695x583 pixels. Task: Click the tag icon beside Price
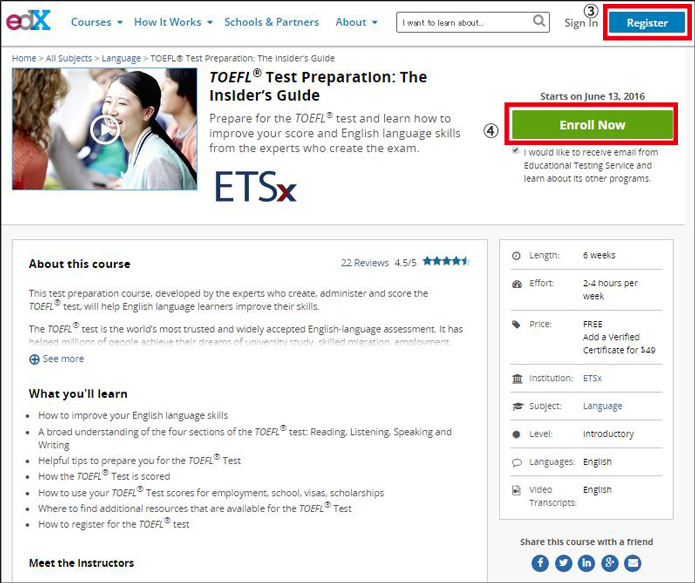(x=516, y=325)
